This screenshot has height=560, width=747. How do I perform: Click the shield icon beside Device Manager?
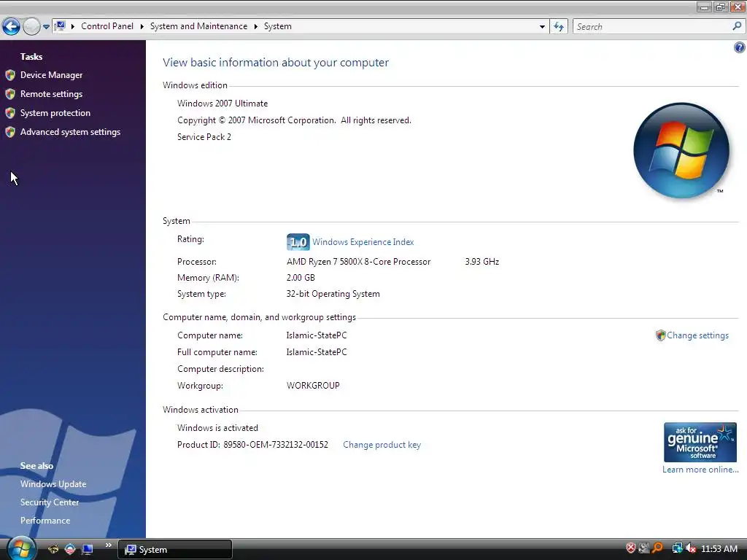pos(10,75)
